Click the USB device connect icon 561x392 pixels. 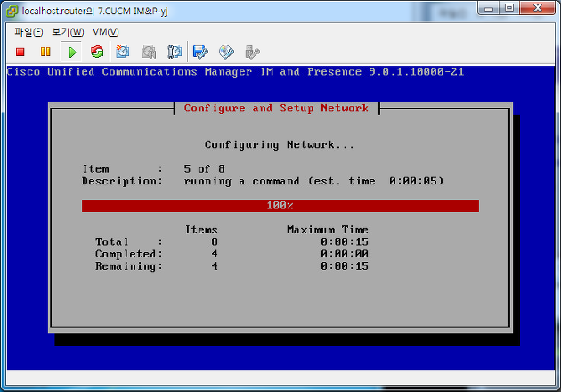pyautogui.click(x=252, y=53)
